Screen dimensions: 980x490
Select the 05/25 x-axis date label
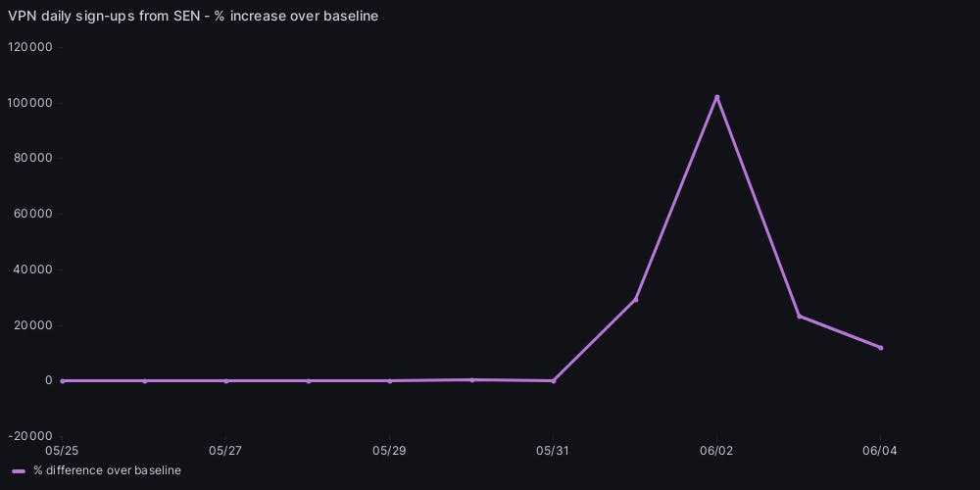pos(62,451)
